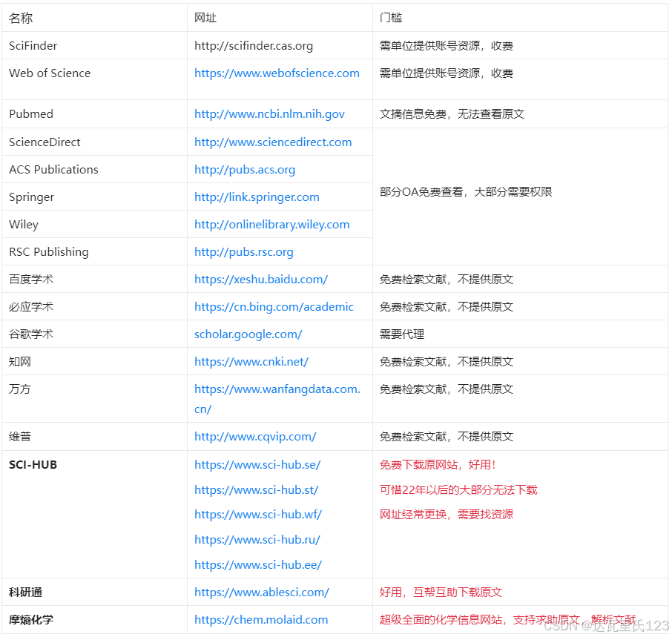
Task: Click Web of Science's 需单位提供账号资源，收费 cell
Action: point(520,79)
